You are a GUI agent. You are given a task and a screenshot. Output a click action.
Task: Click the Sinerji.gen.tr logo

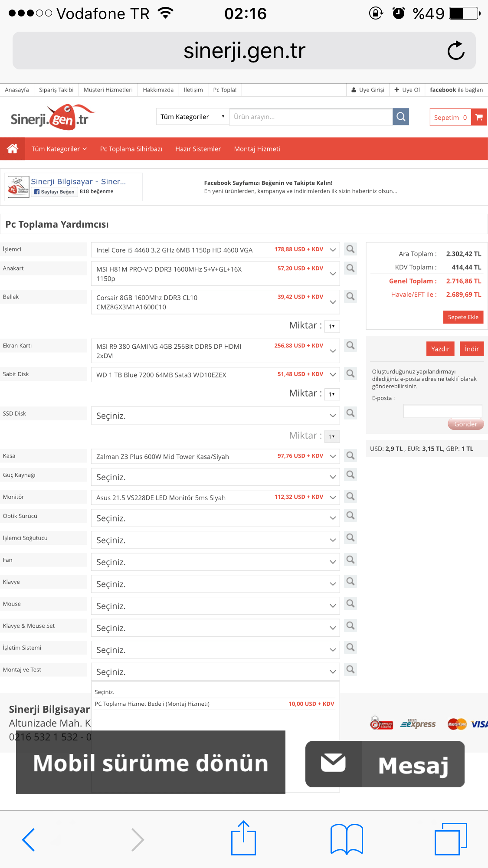click(x=52, y=117)
